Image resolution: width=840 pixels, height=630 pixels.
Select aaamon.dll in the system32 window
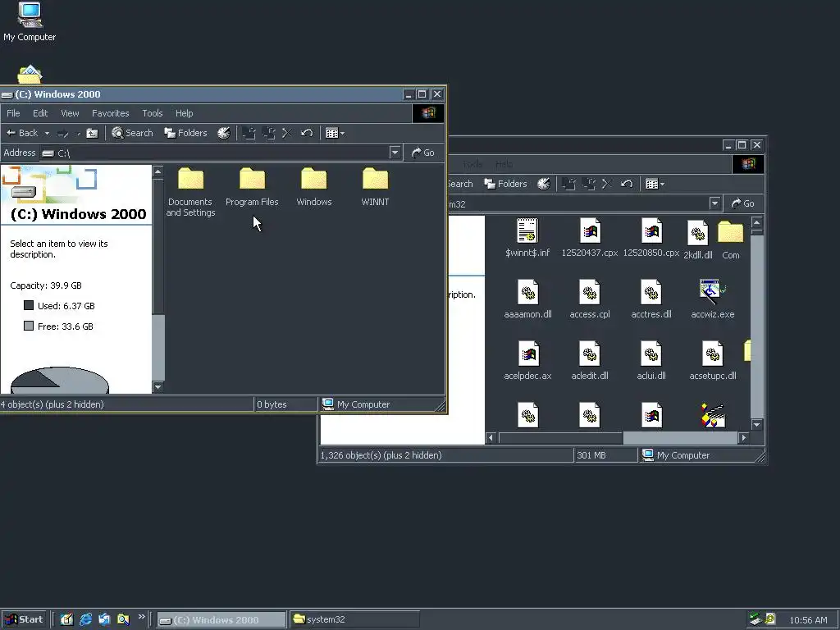[527, 299]
